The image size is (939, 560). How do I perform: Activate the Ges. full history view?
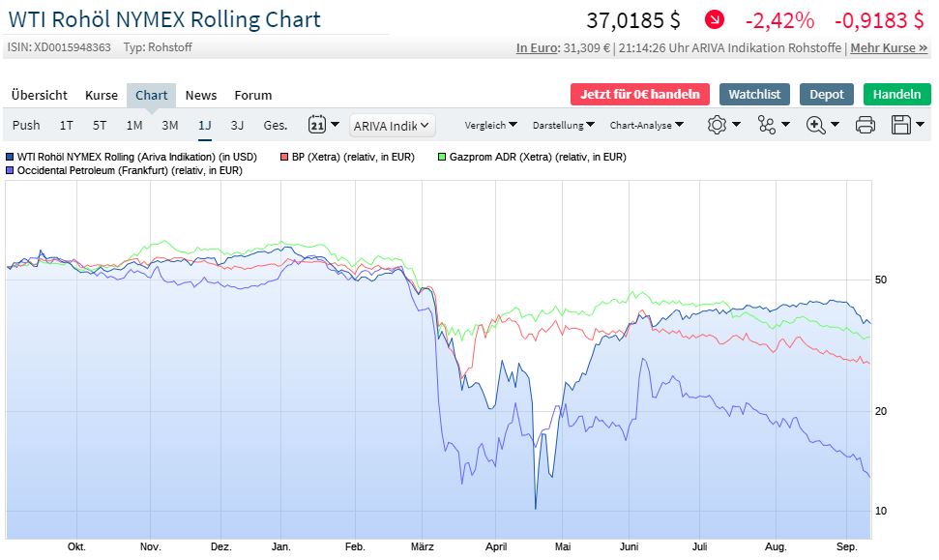click(274, 125)
